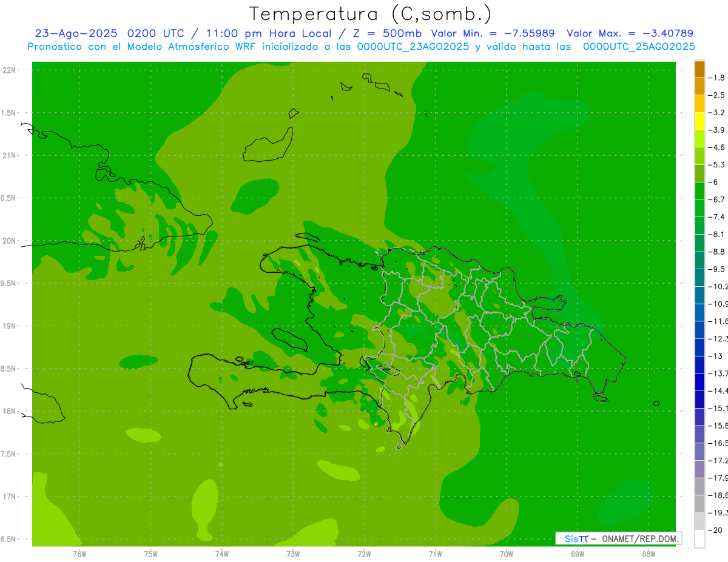Click the 20N latitude tick label
The width and height of the screenshot is (728, 562).
pyautogui.click(x=8, y=241)
